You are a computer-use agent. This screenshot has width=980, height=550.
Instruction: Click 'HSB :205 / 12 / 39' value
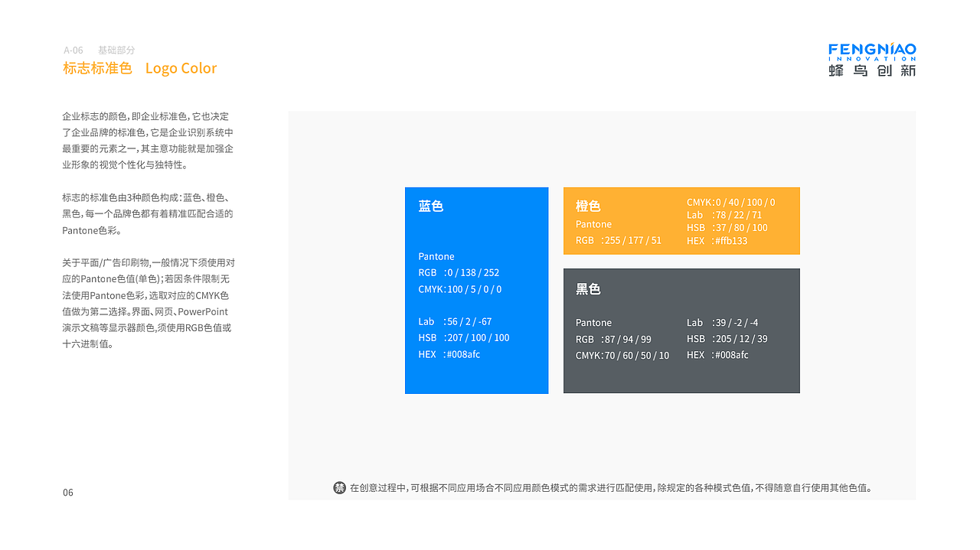727,339
